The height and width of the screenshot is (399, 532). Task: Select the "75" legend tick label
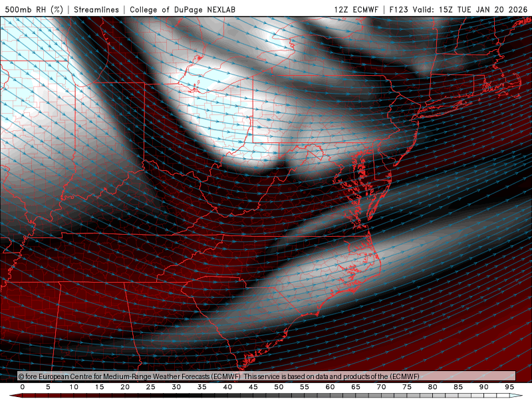point(407,387)
